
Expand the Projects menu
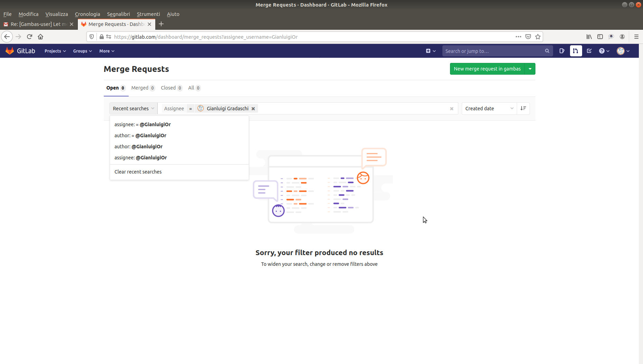55,51
